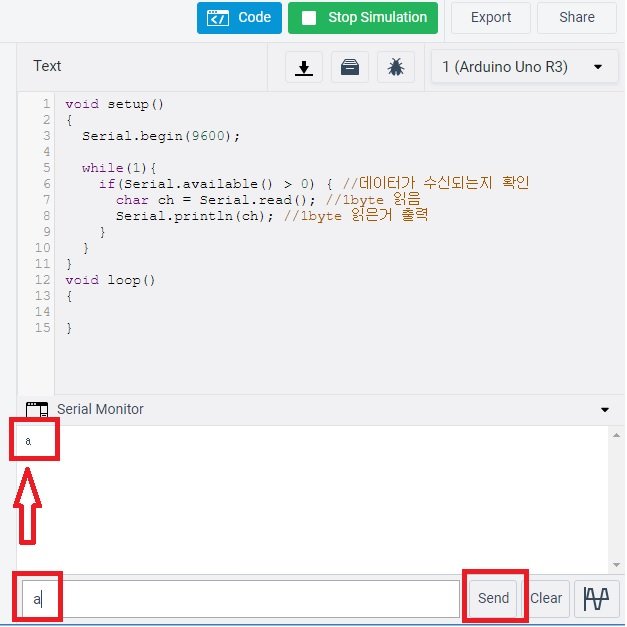Click the line 'Serial.begin(9600);'
627x627 pixels.
[161, 136]
